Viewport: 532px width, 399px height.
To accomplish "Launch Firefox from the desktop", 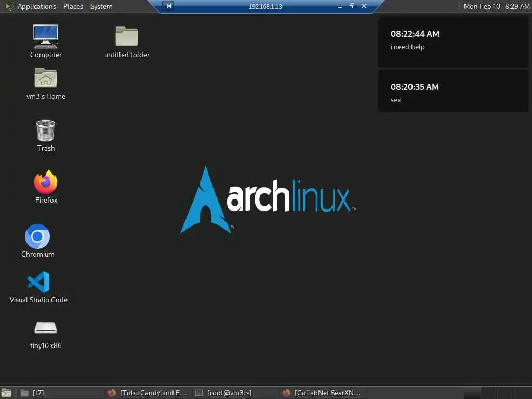I will pyautogui.click(x=46, y=187).
